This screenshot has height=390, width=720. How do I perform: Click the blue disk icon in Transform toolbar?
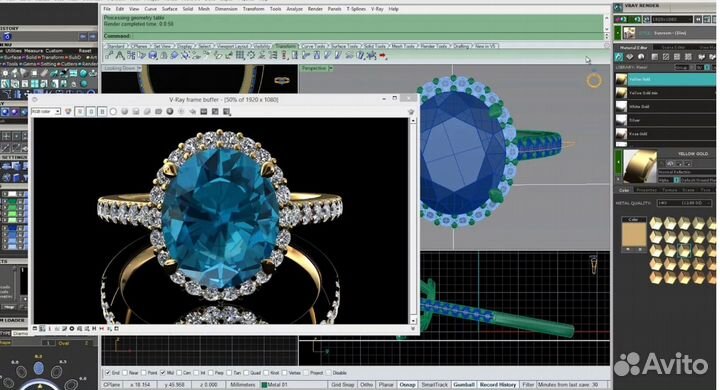153,56
